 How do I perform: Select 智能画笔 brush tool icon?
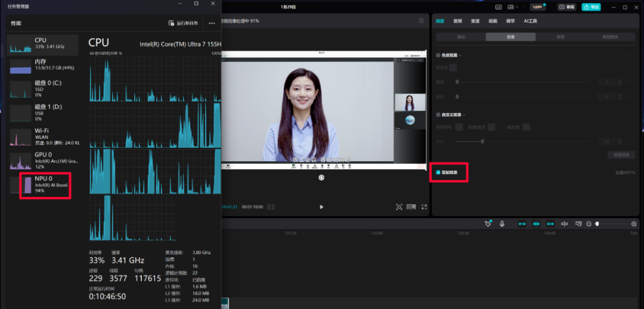coord(459,127)
